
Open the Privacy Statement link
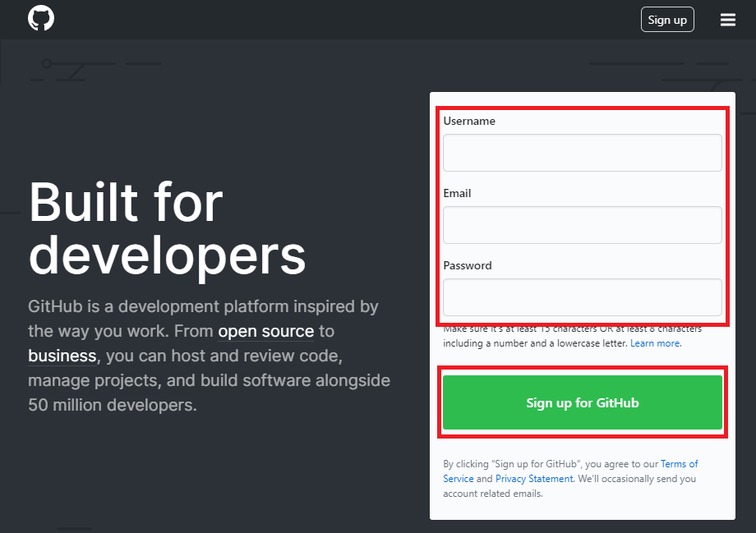pos(534,479)
